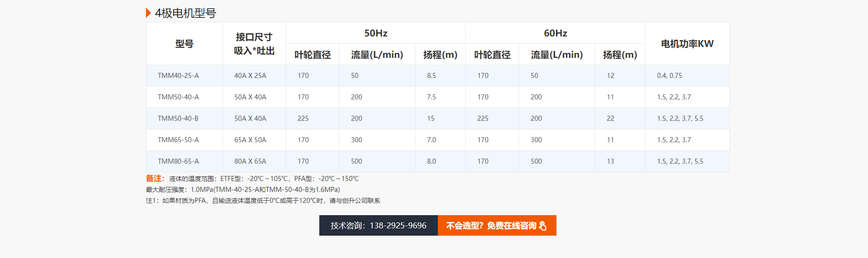The width and height of the screenshot is (868, 258).
Task: Click the 60Hz group header
Action: [x=555, y=33]
